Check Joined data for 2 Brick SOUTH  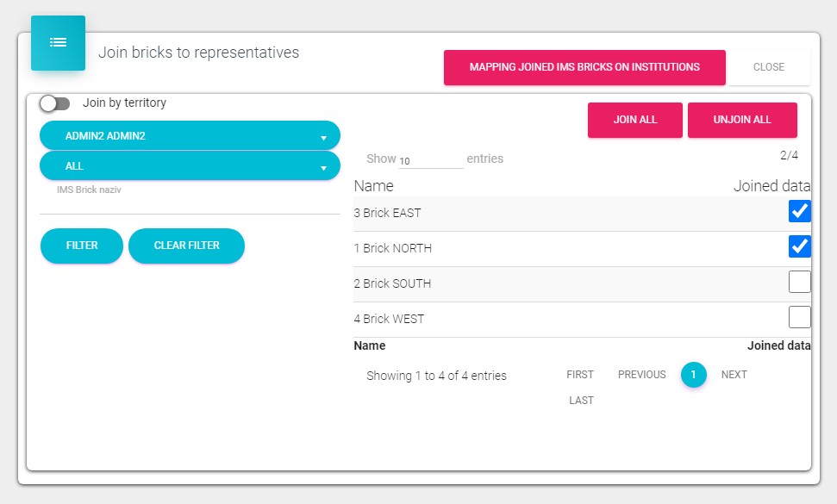[x=799, y=283]
